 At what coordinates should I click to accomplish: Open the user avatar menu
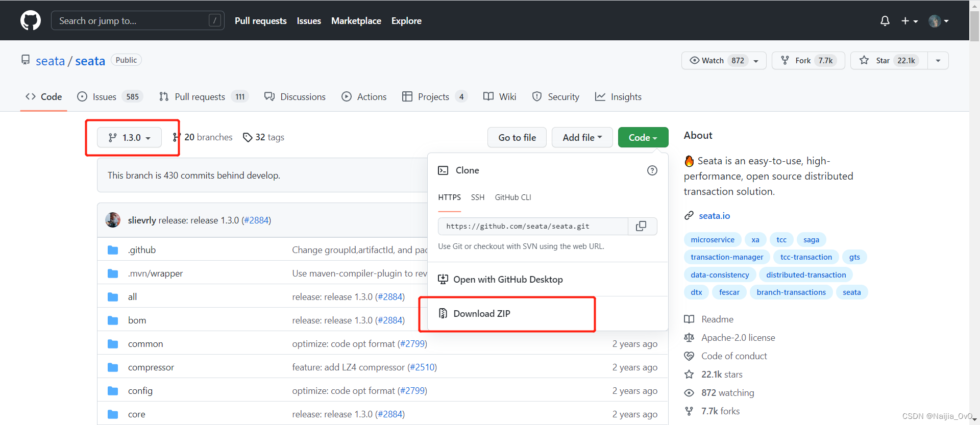[939, 21]
